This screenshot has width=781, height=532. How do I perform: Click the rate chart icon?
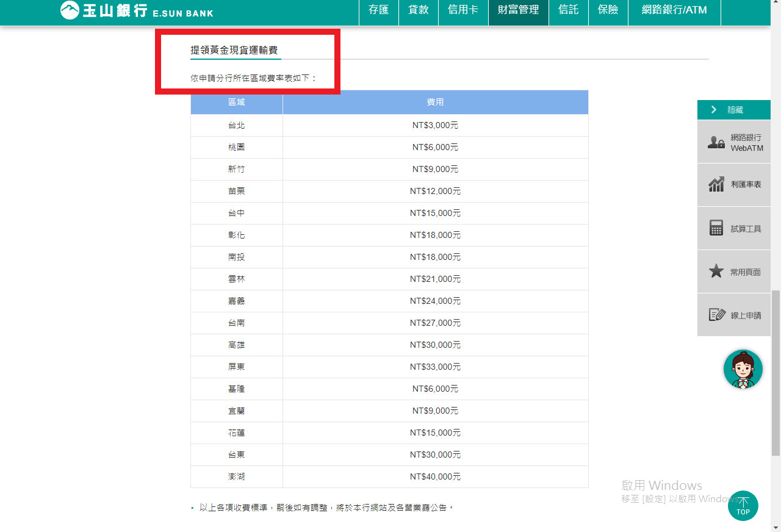coord(716,184)
